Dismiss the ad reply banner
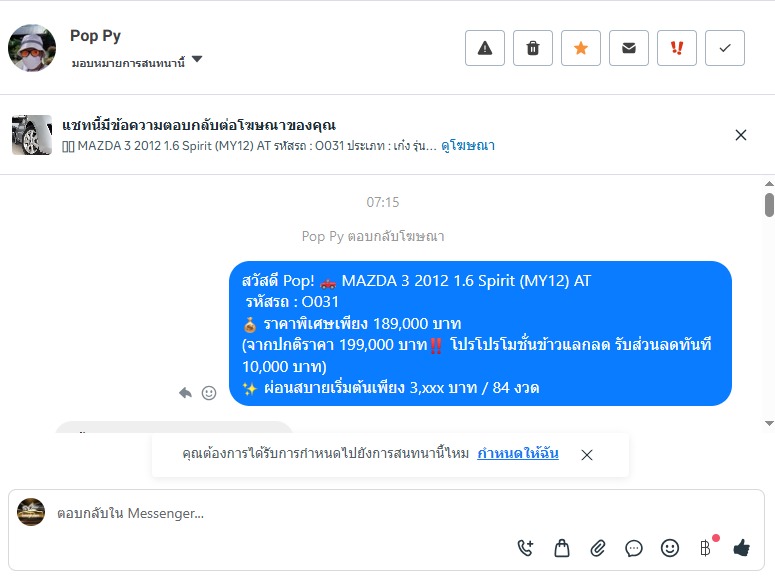This screenshot has width=775, height=576. [740, 135]
